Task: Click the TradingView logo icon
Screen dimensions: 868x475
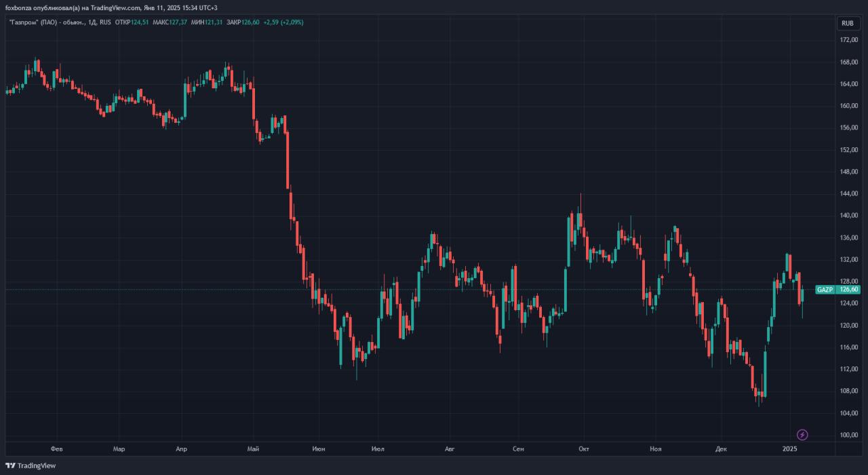Action: (10, 465)
